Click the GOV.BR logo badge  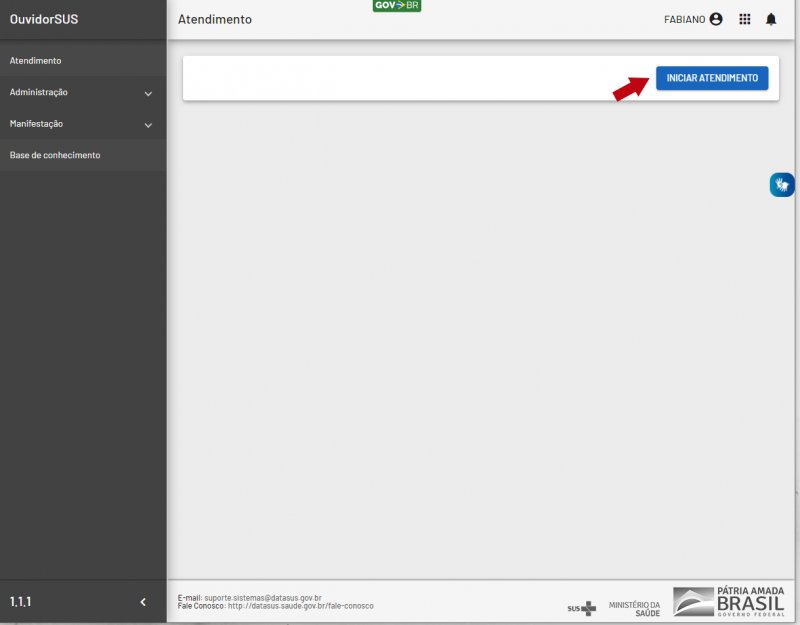(x=396, y=6)
